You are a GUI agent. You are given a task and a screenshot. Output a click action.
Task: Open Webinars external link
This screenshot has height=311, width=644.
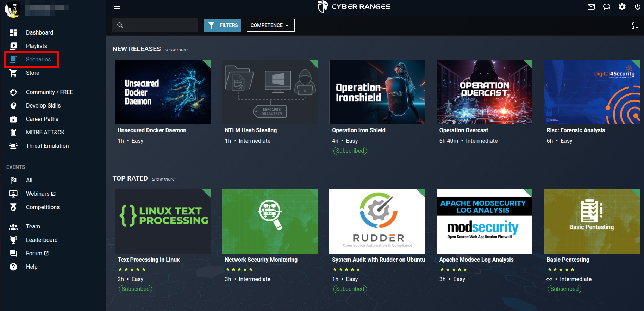(x=40, y=194)
